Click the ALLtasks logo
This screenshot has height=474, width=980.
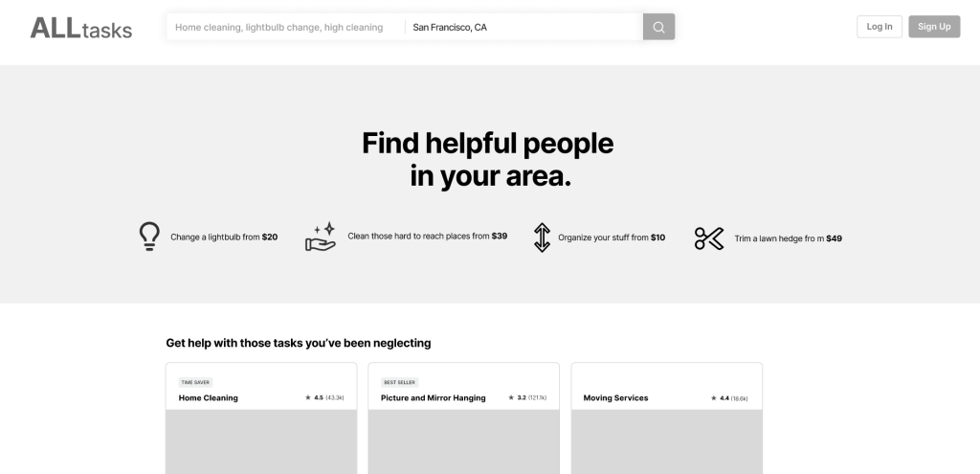[81, 28]
